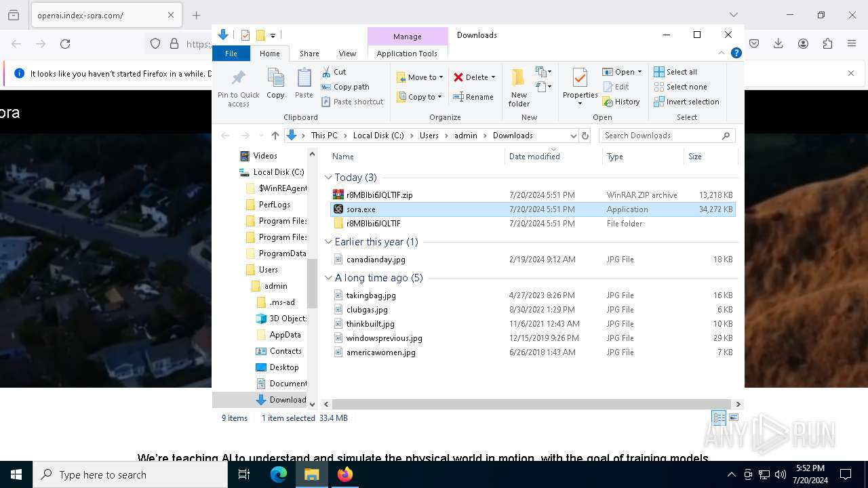Image resolution: width=868 pixels, height=488 pixels.
Task: Click the Windows Start button
Action: tap(16, 474)
